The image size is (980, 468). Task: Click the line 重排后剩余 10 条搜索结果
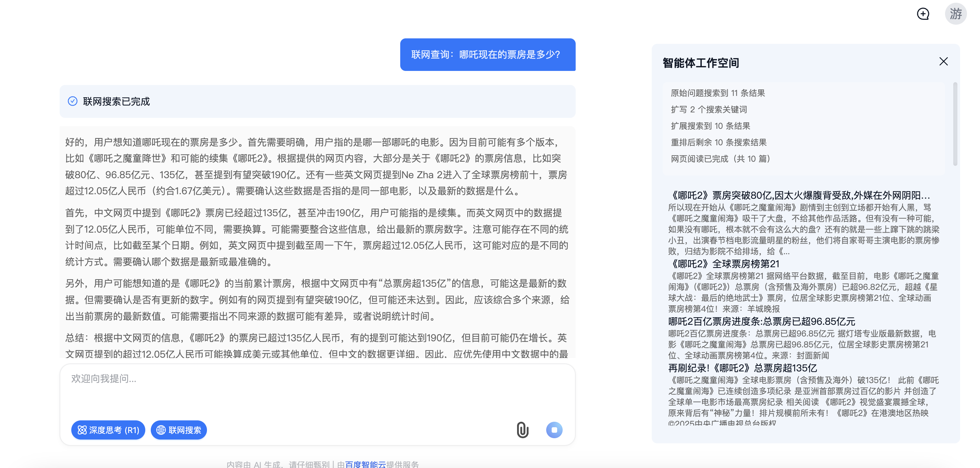719,142
